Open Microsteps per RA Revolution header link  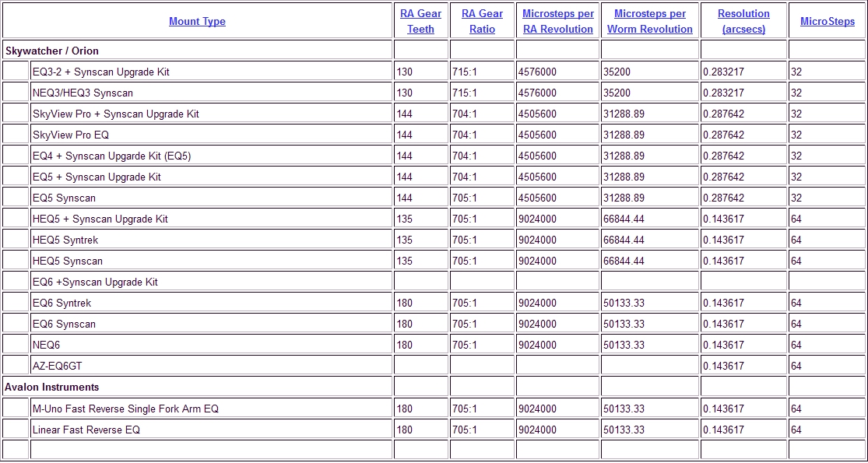(558, 22)
